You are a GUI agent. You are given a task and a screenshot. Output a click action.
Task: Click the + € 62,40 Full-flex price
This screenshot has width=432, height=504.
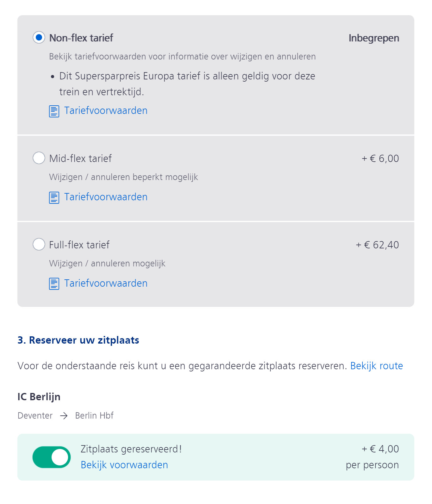point(377,245)
